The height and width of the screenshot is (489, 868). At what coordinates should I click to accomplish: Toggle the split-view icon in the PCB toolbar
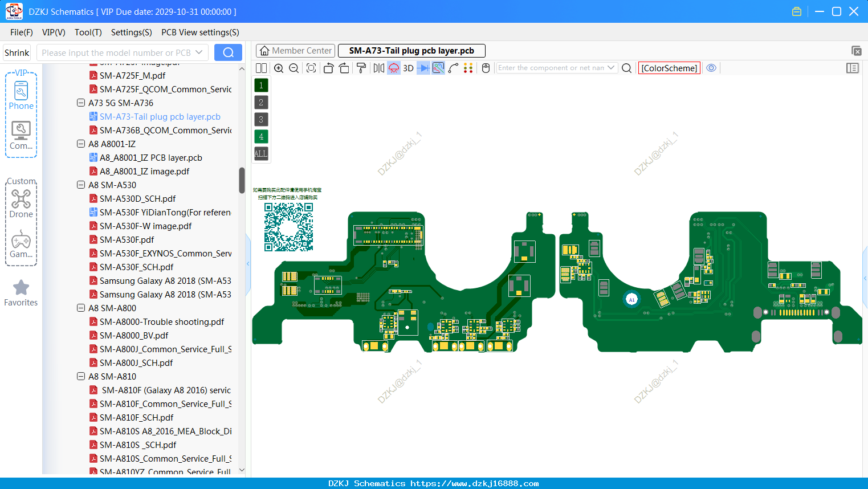261,68
